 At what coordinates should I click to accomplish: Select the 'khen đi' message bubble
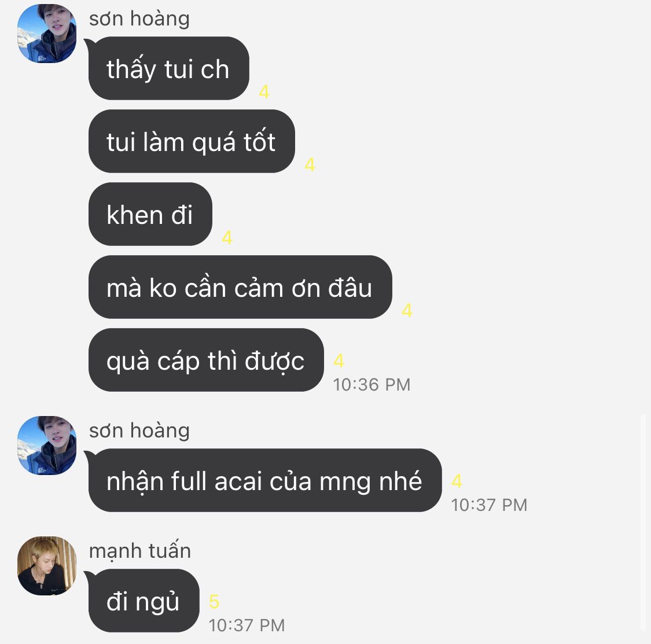point(150,214)
